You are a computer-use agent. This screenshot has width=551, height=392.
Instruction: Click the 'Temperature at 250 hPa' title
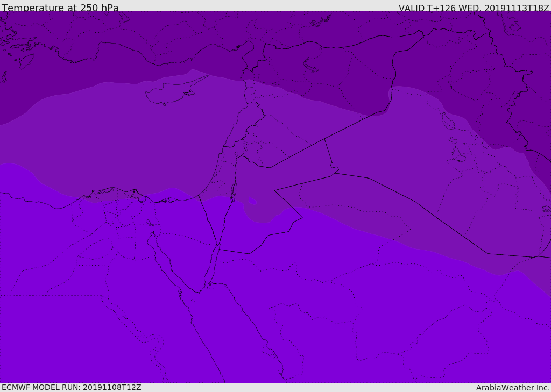[x=60, y=8]
